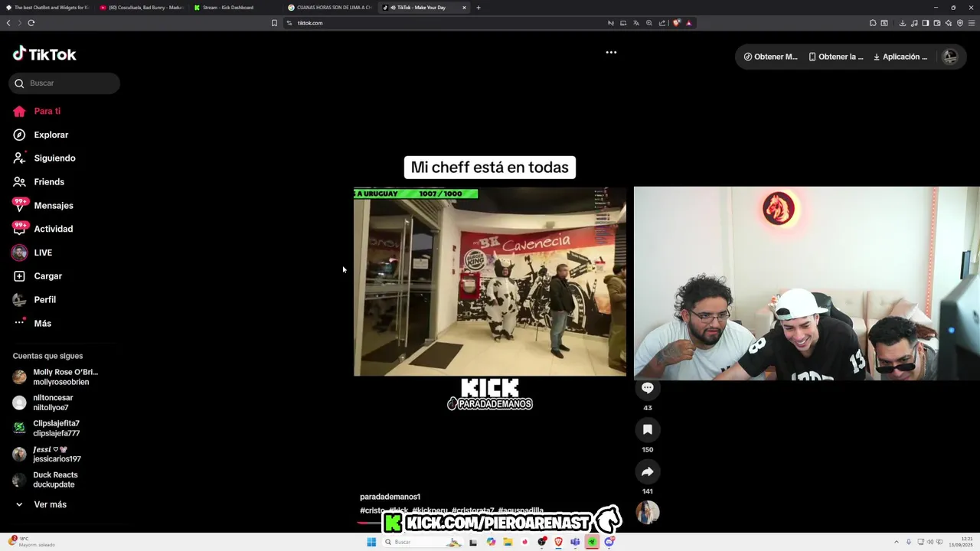Screen dimensions: 980x551
Task: Click the Aplicación ... download button
Action: pos(900,57)
